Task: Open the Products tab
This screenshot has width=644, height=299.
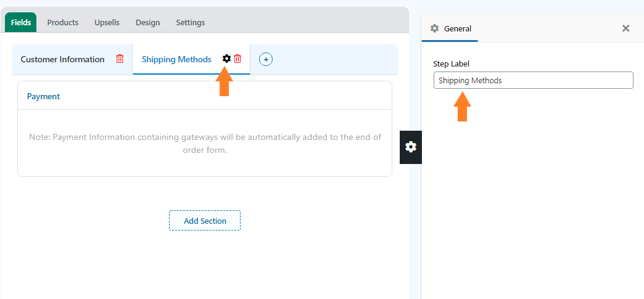Action: tap(62, 23)
